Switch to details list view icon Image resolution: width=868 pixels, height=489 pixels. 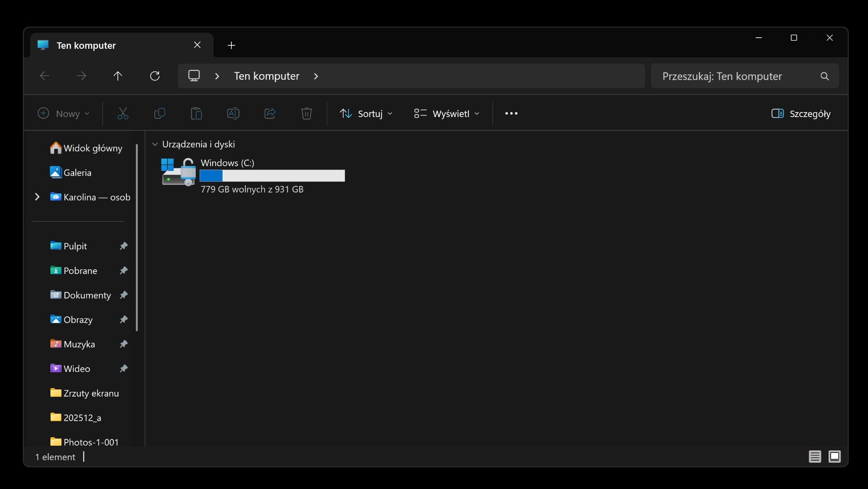coord(815,456)
